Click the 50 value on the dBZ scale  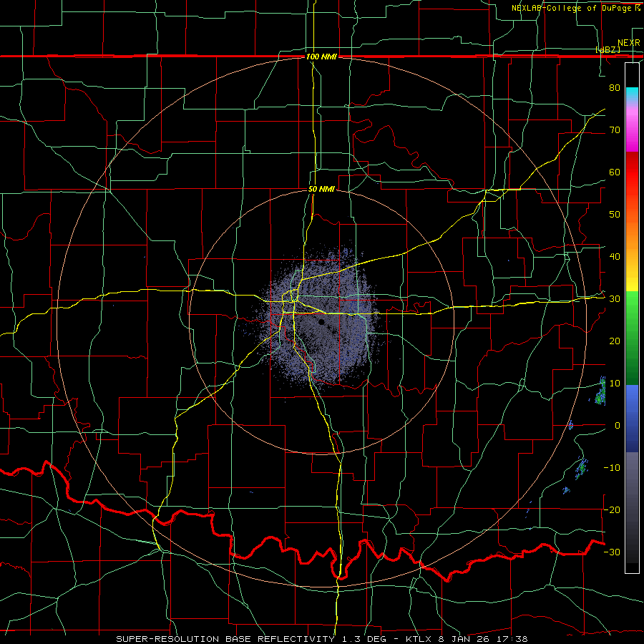tap(615, 215)
